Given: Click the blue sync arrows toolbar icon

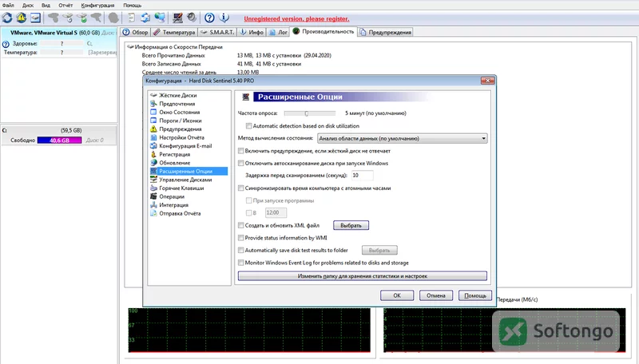Looking at the screenshot, I should pyautogui.click(x=145, y=18).
